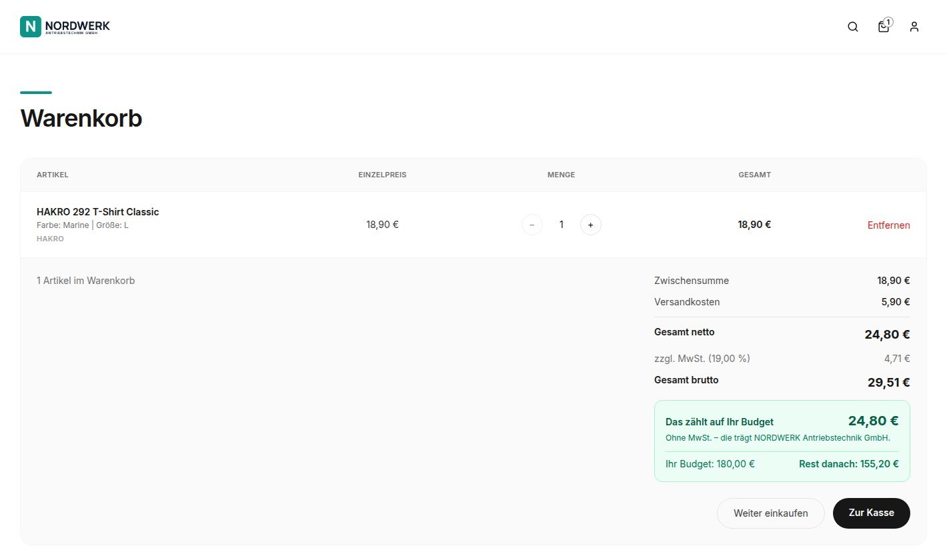
Task: Click the Ohne MwSt. note in budget box
Action: click(x=778, y=438)
